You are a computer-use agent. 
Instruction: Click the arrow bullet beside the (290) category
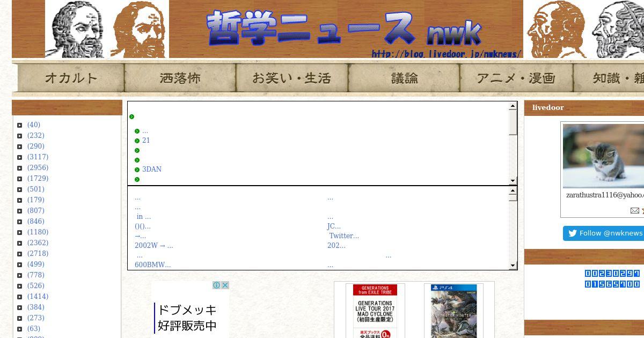tap(20, 146)
